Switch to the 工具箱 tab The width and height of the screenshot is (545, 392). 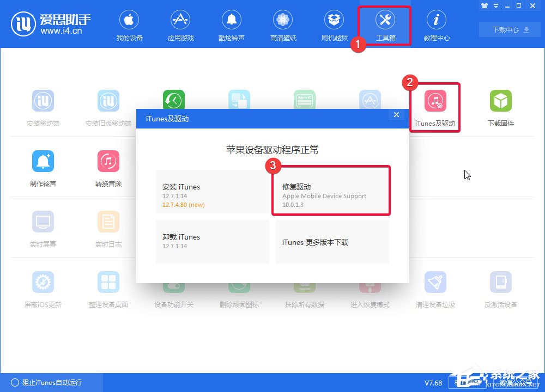pos(384,24)
